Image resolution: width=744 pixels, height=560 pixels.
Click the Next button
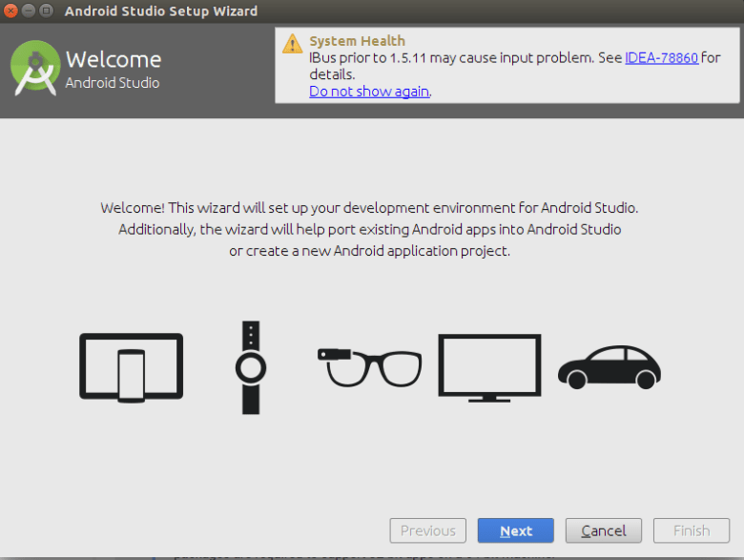(515, 530)
